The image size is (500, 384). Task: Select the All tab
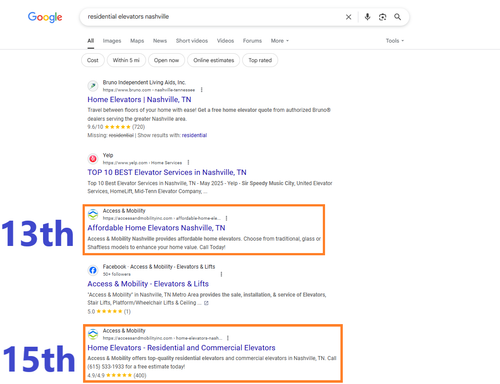[x=90, y=41]
